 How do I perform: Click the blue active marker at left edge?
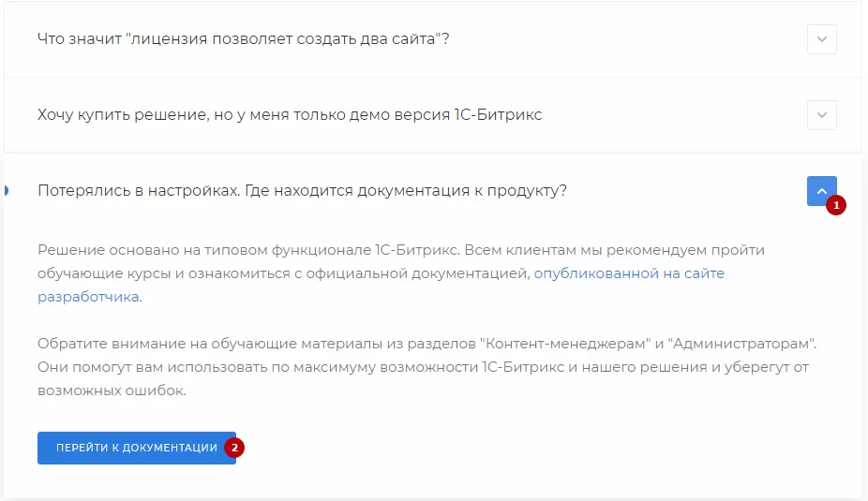click(x=6, y=191)
